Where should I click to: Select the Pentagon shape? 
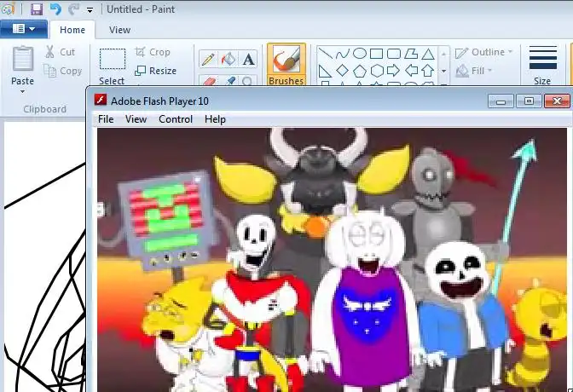point(360,71)
